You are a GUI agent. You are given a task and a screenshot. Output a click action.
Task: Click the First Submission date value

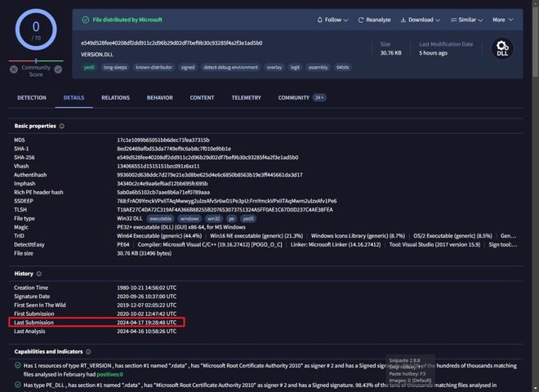pos(146,314)
